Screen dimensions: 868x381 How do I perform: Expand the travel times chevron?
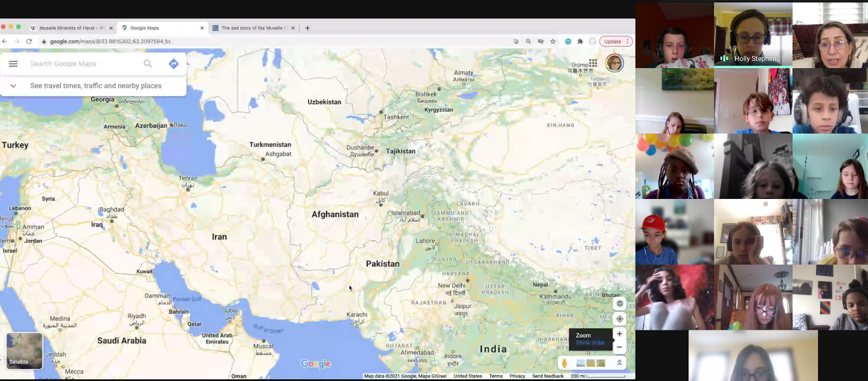pyautogui.click(x=14, y=86)
